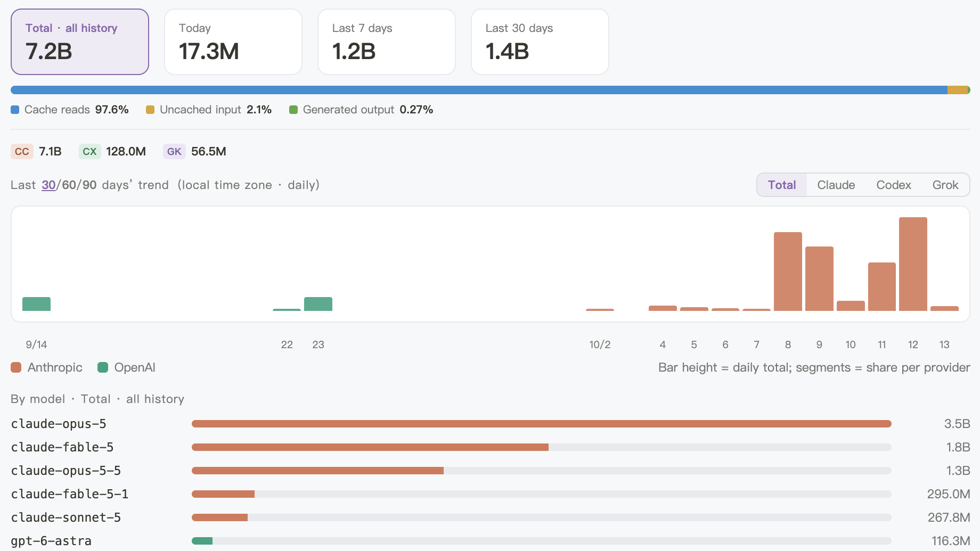Switch chart to Grok tab

point(945,185)
